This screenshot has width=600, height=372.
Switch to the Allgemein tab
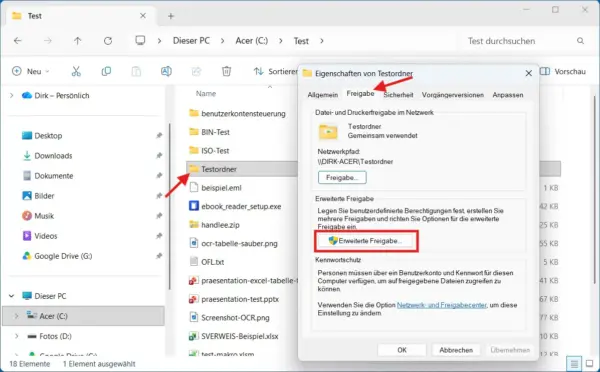[x=323, y=95]
